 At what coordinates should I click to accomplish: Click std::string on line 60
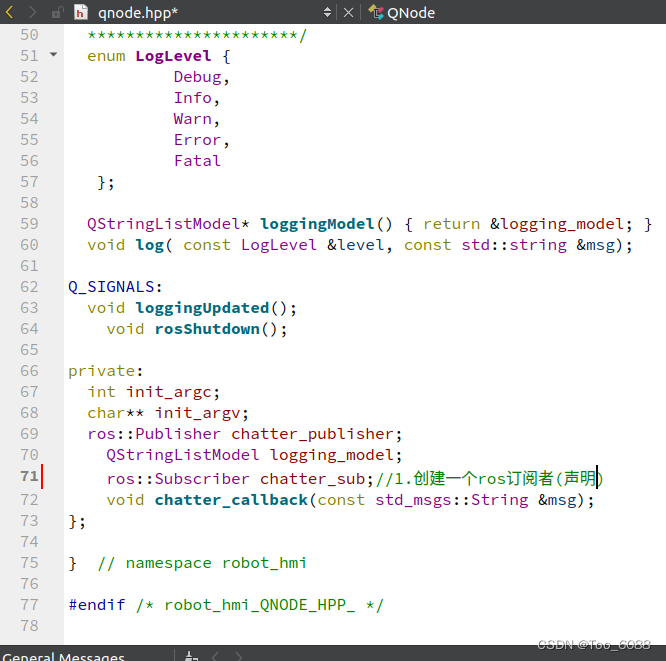tap(514, 245)
